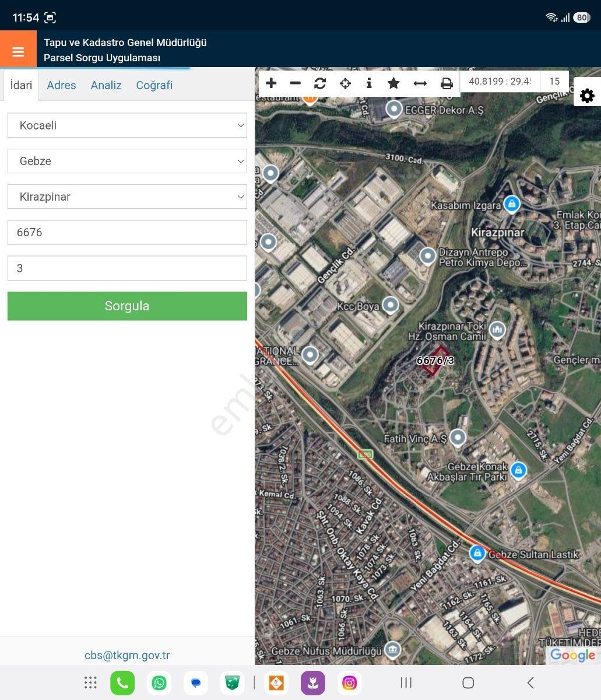The height and width of the screenshot is (700, 601).
Task: Activate the locate crosshair tool
Action: 345,83
